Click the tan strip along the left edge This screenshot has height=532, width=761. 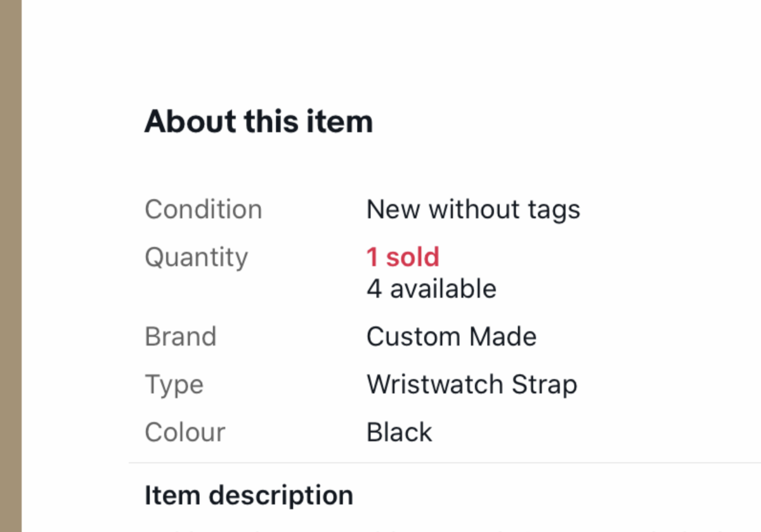tap(11, 266)
